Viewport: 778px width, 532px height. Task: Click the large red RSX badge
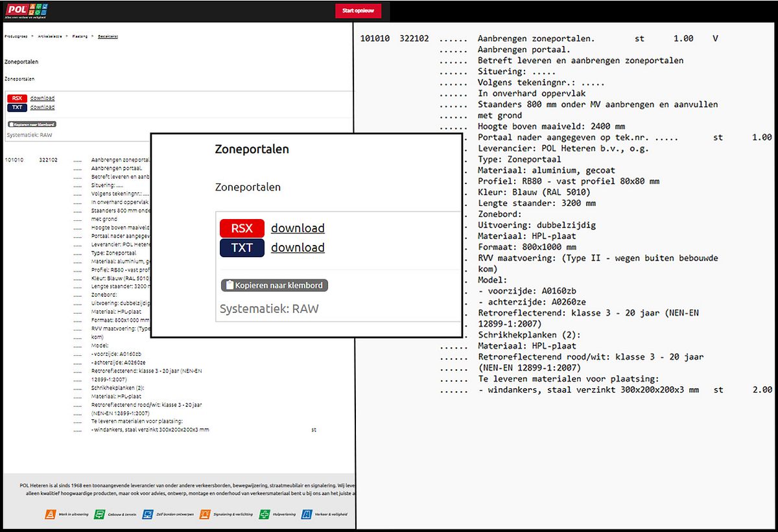[242, 228]
